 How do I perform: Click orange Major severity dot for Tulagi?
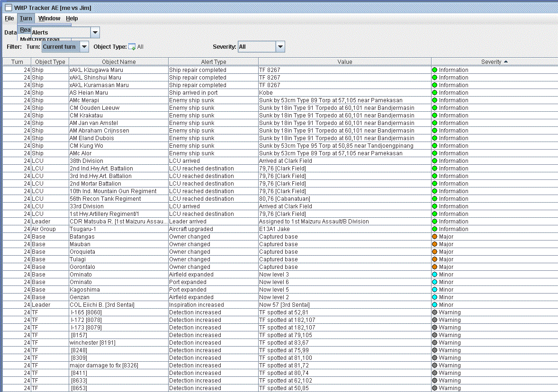[x=434, y=259]
